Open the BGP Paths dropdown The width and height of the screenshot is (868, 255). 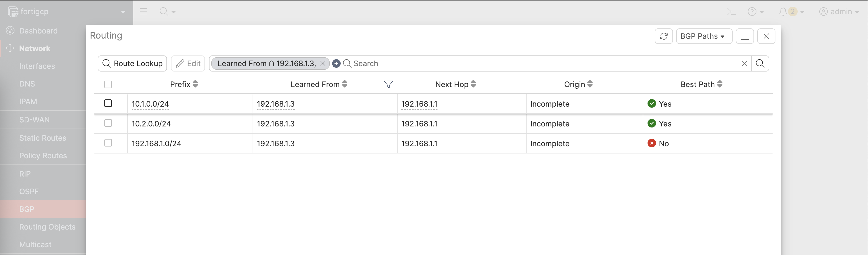click(x=703, y=36)
